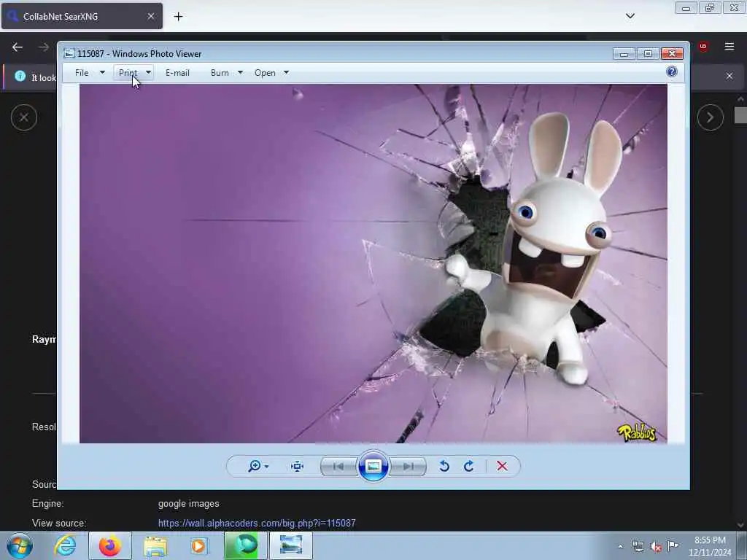
Task: Rotate the photo clockwise
Action: tap(469, 466)
